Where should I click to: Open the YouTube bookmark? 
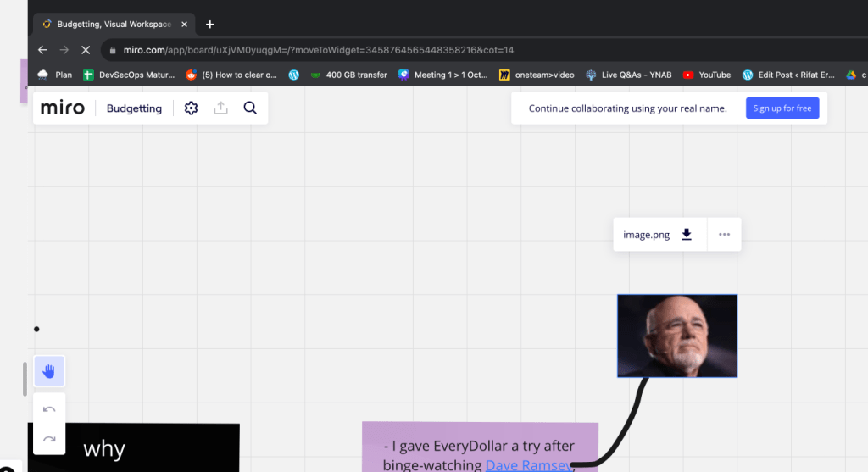pos(707,75)
